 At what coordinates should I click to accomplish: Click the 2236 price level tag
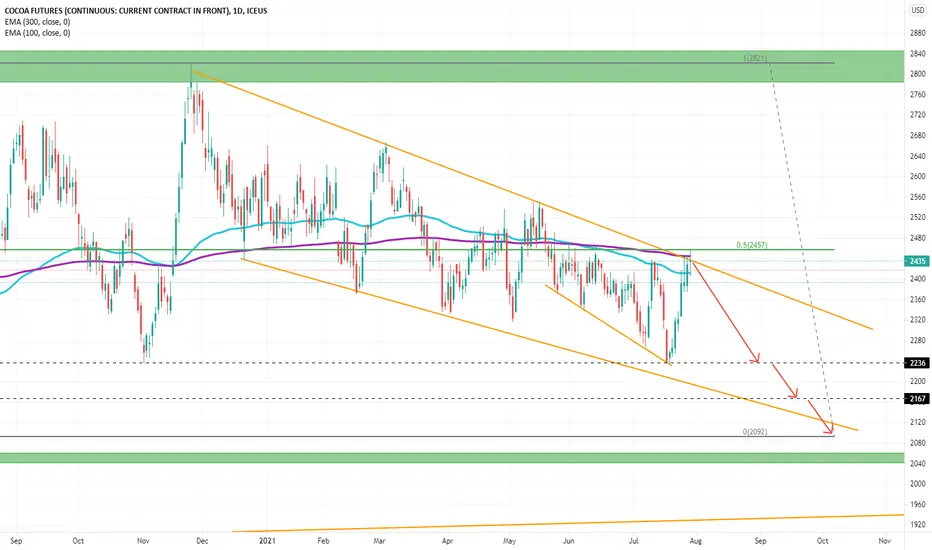917,363
